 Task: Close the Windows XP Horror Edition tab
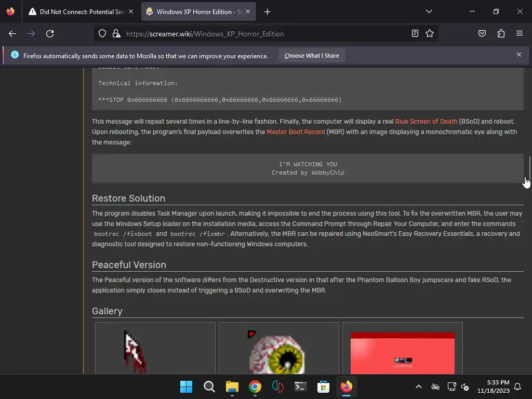click(x=248, y=11)
